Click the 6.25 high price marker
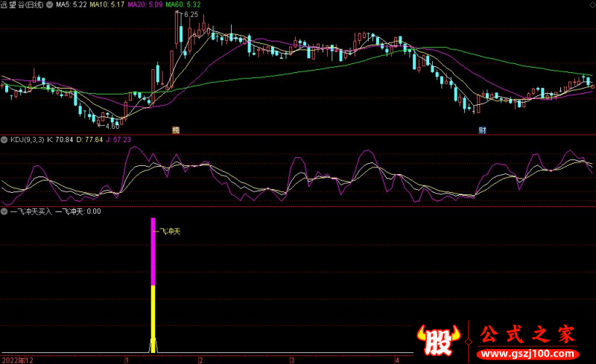Screen dimensions: 596x364 point(191,14)
